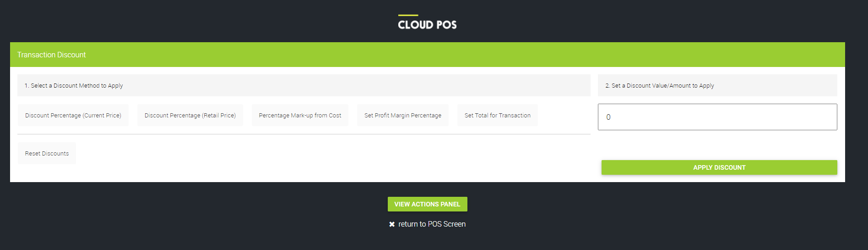The image size is (868, 250).
Task: Click the Select a Discount Method heading
Action: click(x=74, y=86)
